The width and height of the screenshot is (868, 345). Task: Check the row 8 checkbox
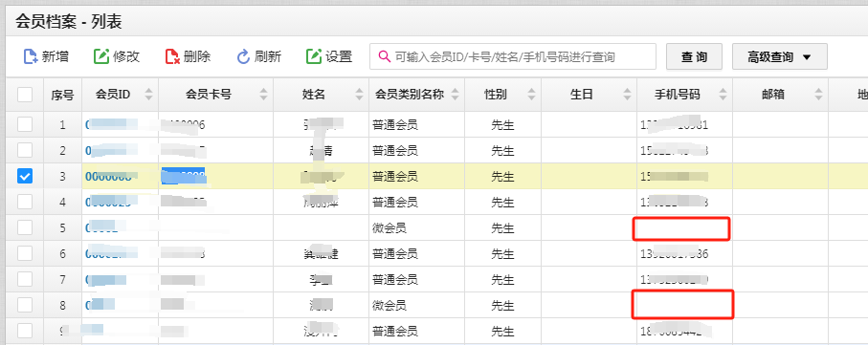[x=25, y=305]
